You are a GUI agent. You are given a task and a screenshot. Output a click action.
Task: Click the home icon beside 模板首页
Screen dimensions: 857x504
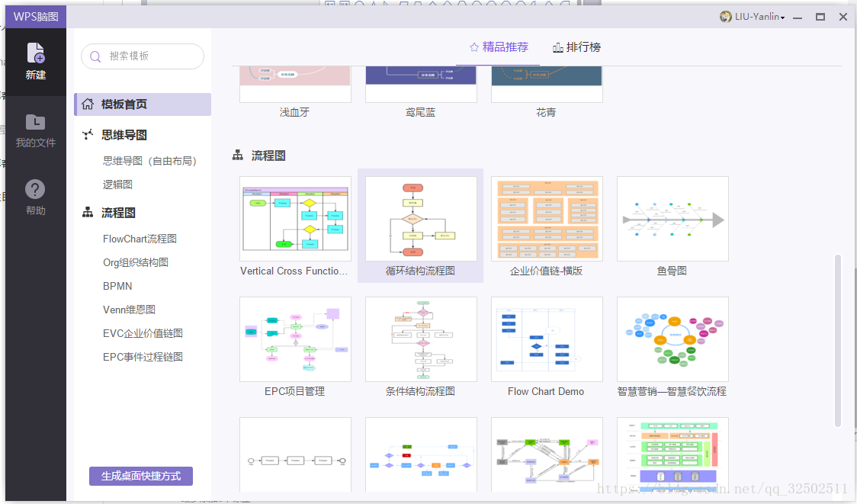tap(88, 104)
